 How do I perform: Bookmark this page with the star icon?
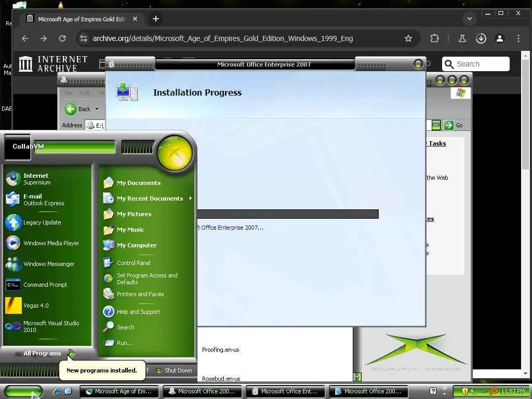point(408,38)
